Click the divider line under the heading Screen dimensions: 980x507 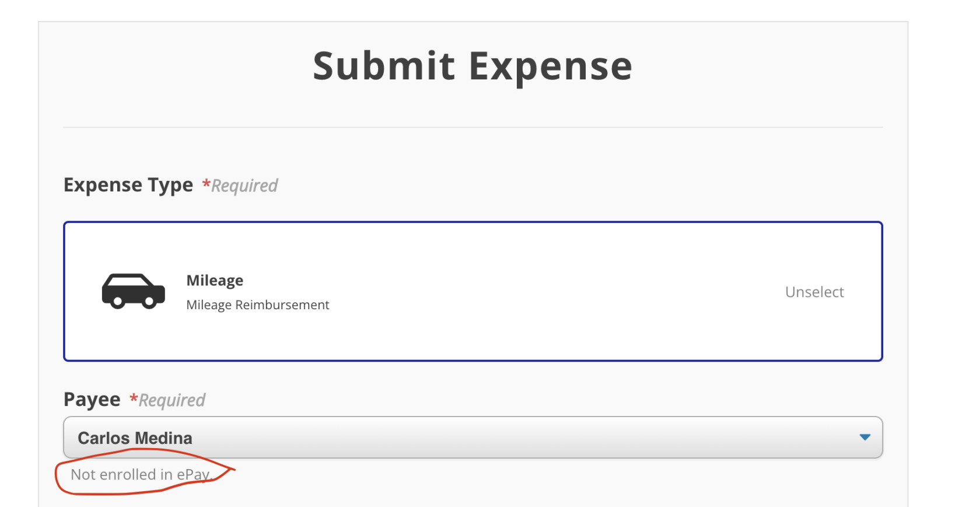pyautogui.click(x=473, y=127)
